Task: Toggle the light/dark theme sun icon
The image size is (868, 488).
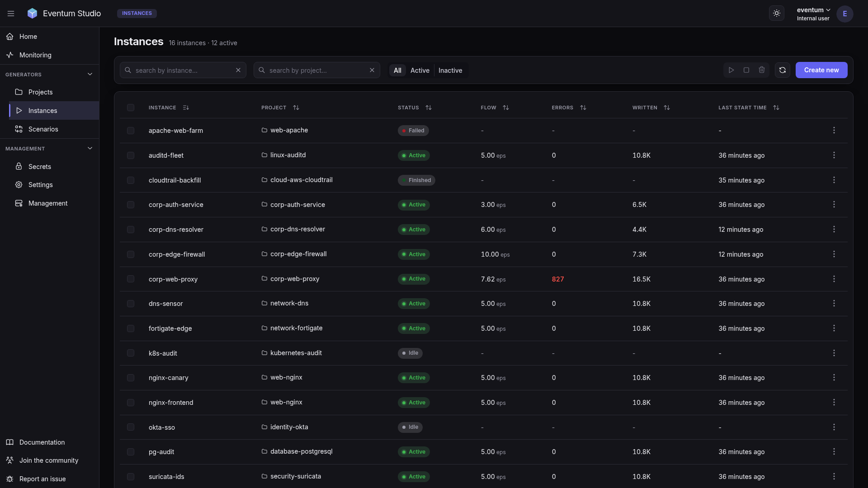Action: tap(776, 13)
